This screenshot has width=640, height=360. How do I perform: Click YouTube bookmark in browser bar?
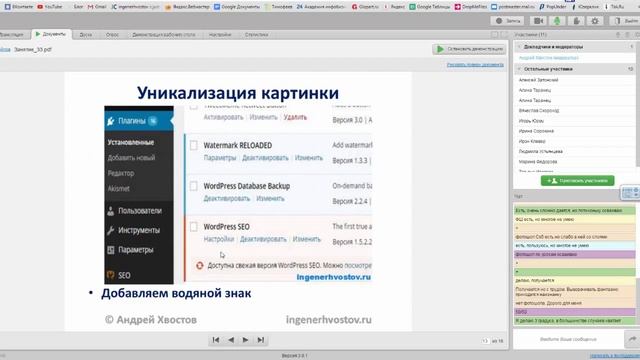[x=49, y=7]
